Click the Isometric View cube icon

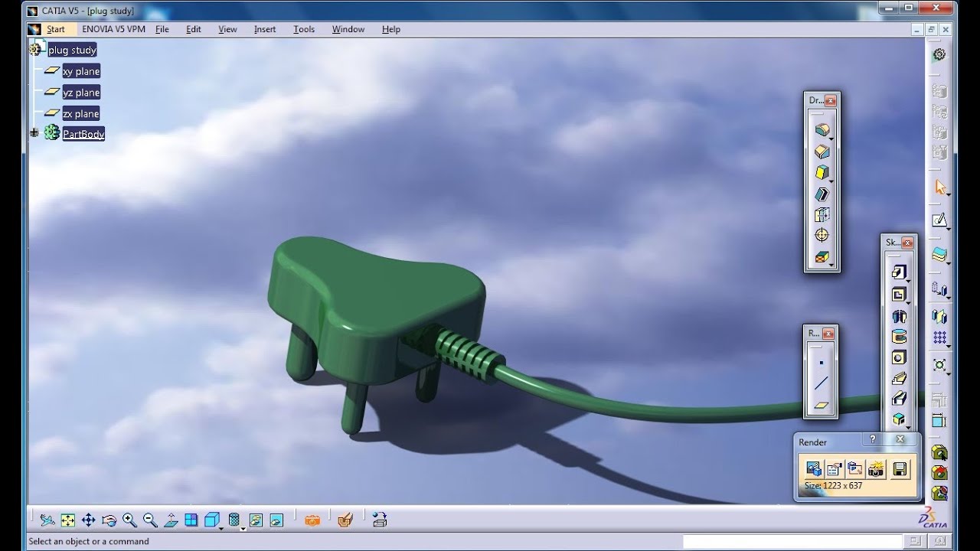pyautogui.click(x=212, y=520)
